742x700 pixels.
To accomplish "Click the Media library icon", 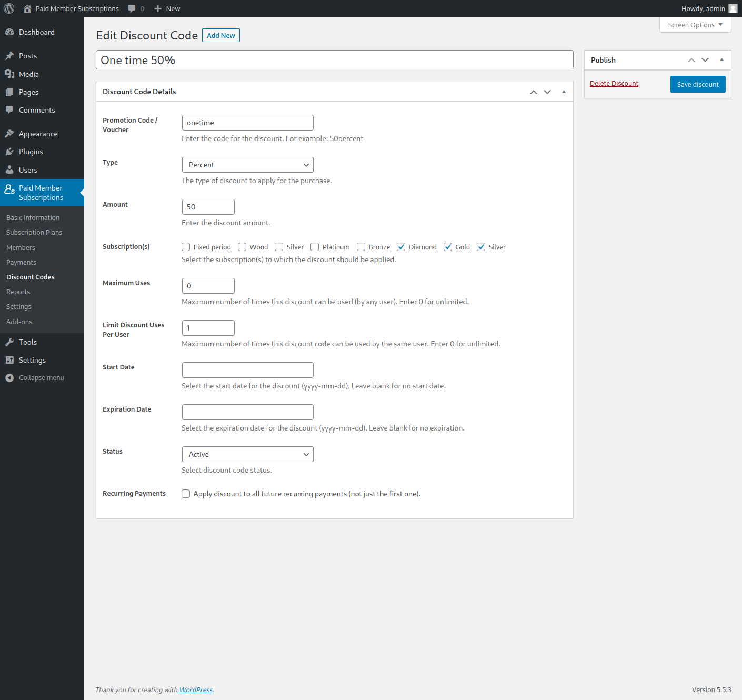I will coord(9,74).
